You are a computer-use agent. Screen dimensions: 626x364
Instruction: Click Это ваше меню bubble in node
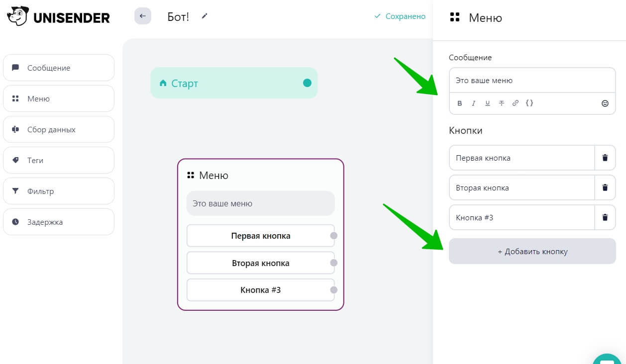[261, 203]
